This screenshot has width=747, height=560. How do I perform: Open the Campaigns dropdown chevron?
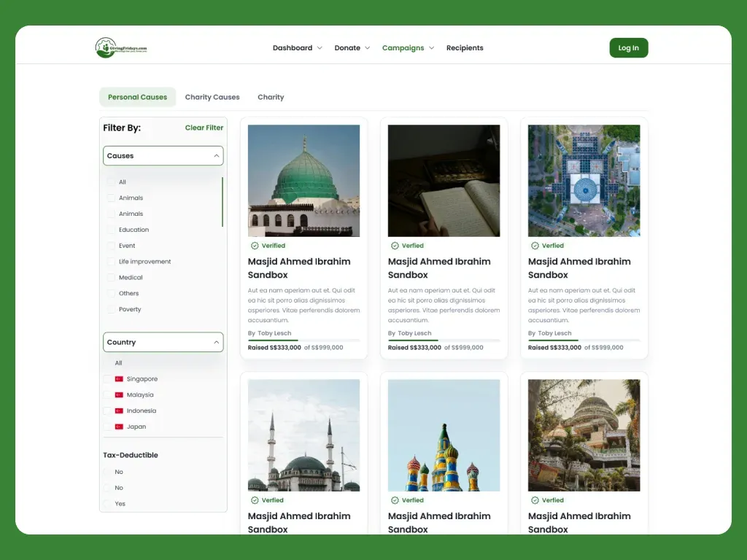[x=432, y=48]
